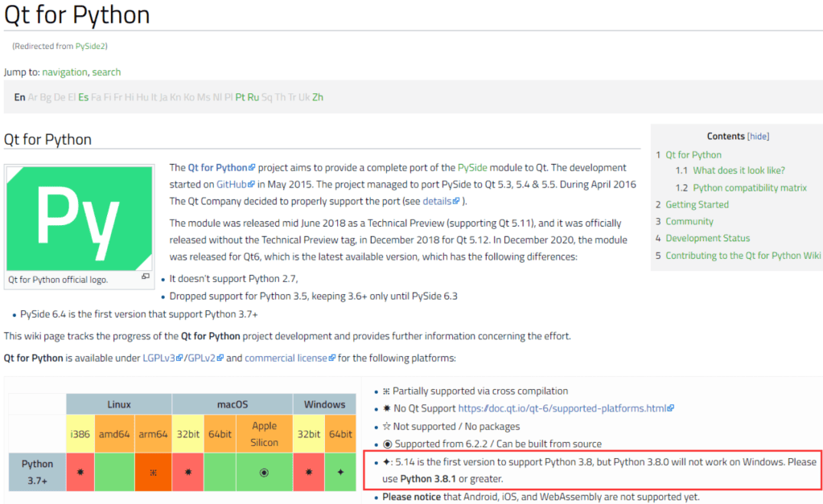Viewport: 823px width, 504px height.
Task: Select the En language option
Action: 19,97
